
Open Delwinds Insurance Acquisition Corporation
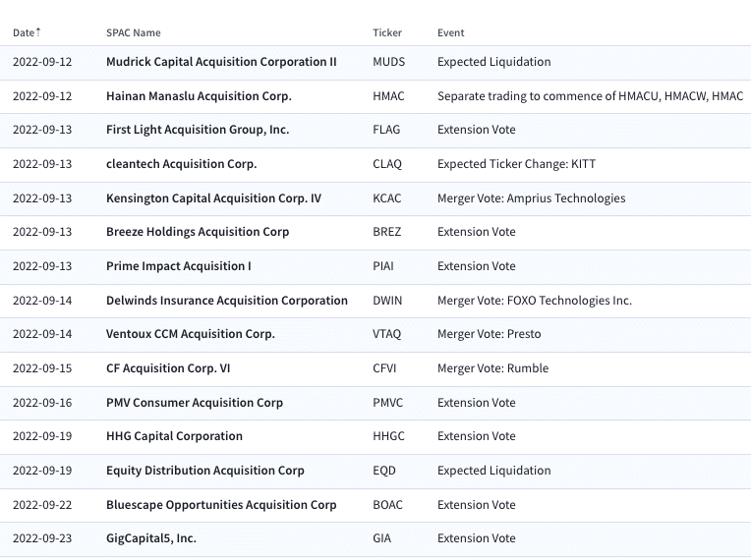pos(226,301)
